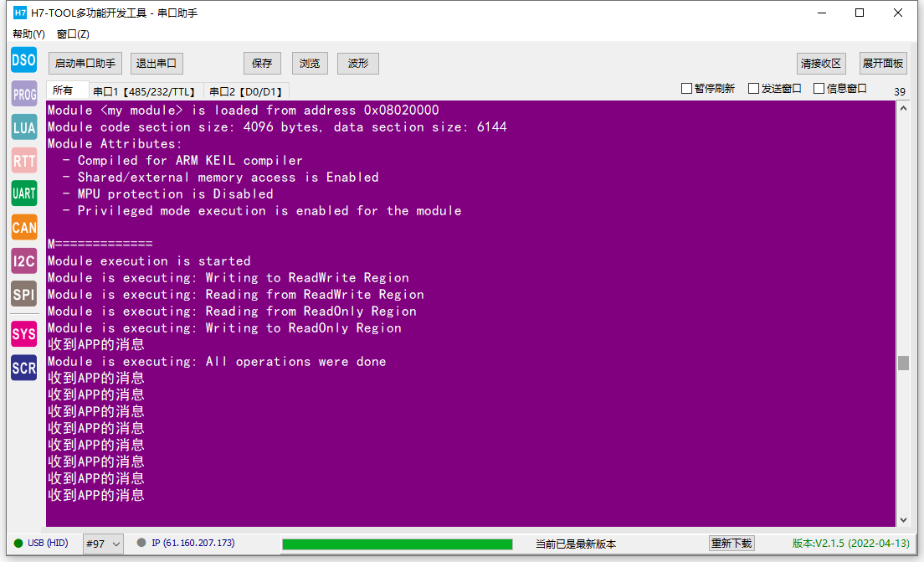Click the 重新下载 button
Viewport: 924px width, 562px height.
coord(731,543)
